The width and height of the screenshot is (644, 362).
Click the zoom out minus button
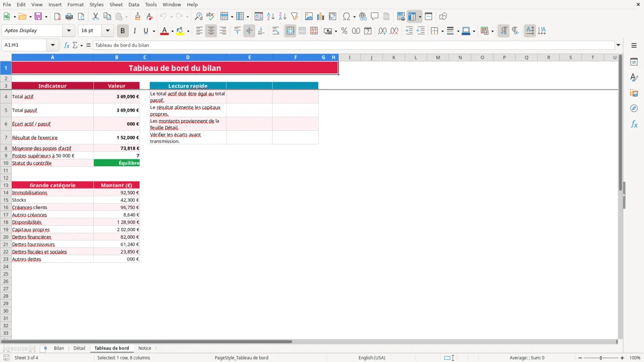(580, 358)
